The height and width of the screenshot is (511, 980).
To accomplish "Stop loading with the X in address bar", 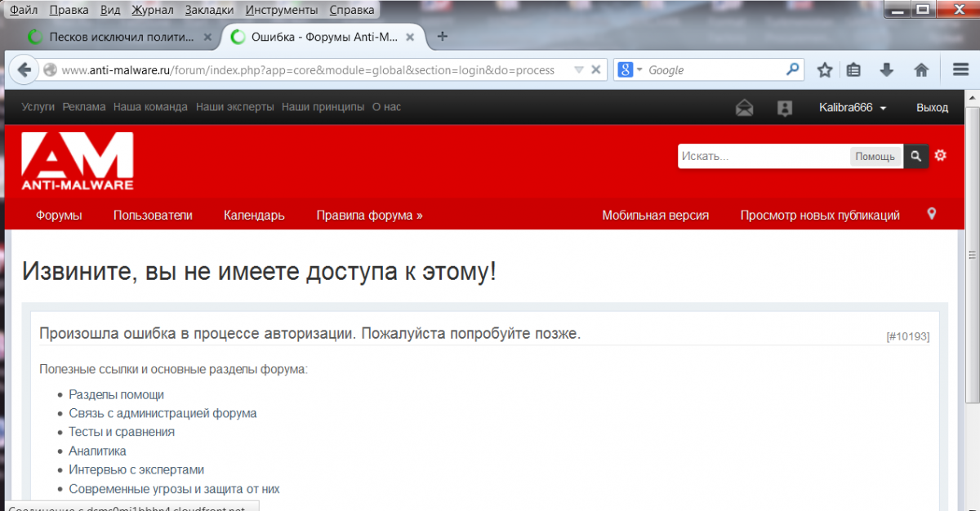I will click(x=596, y=69).
